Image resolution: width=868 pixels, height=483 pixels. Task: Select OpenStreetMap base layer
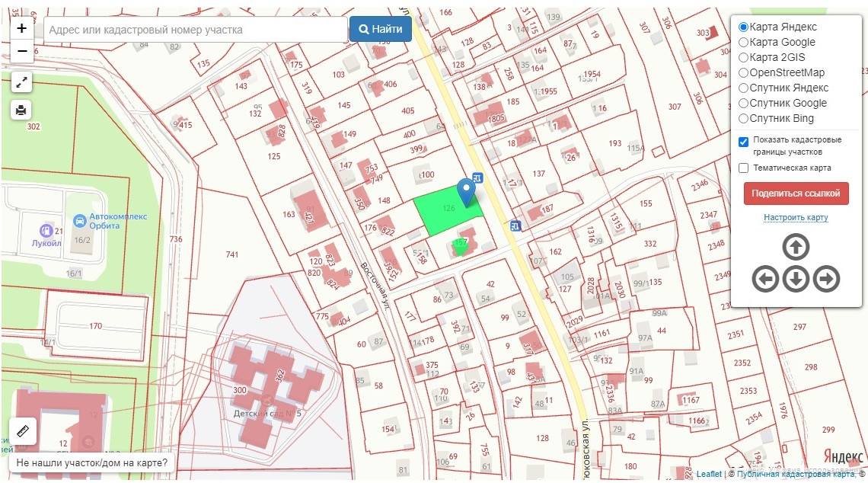pyautogui.click(x=743, y=72)
